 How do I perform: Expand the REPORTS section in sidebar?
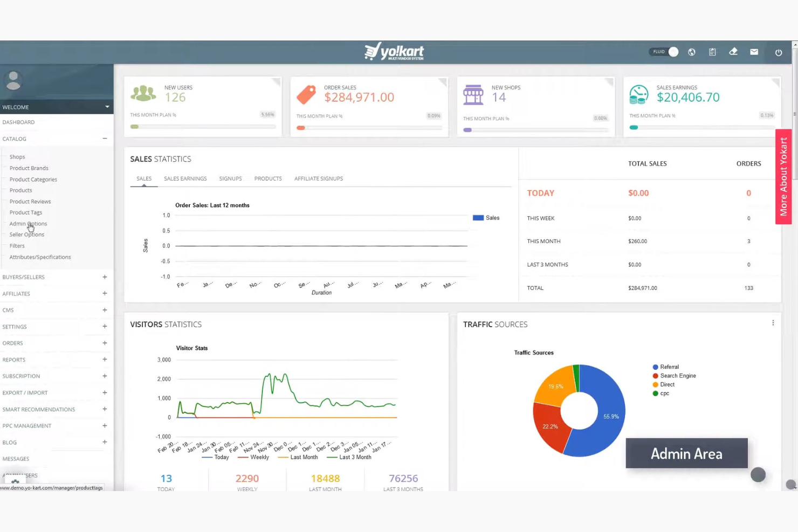point(105,360)
